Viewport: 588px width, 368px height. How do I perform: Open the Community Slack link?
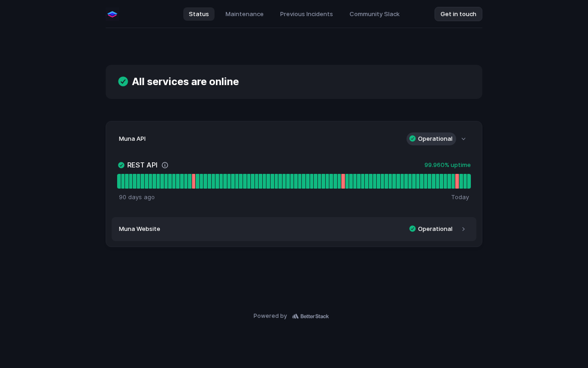pos(374,14)
